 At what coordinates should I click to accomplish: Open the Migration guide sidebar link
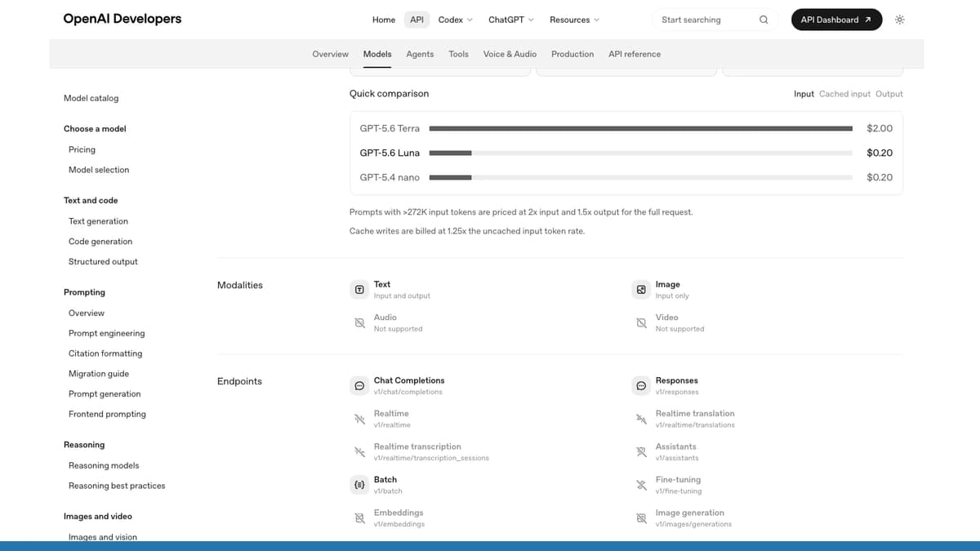click(x=99, y=374)
